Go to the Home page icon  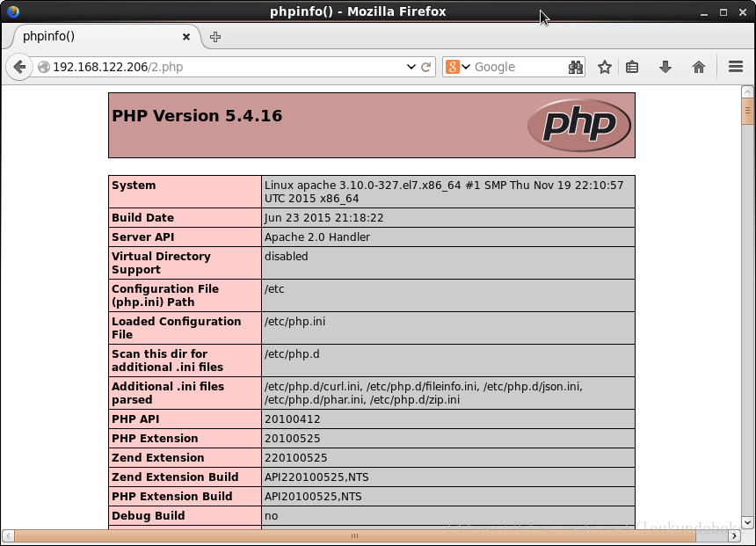point(699,67)
